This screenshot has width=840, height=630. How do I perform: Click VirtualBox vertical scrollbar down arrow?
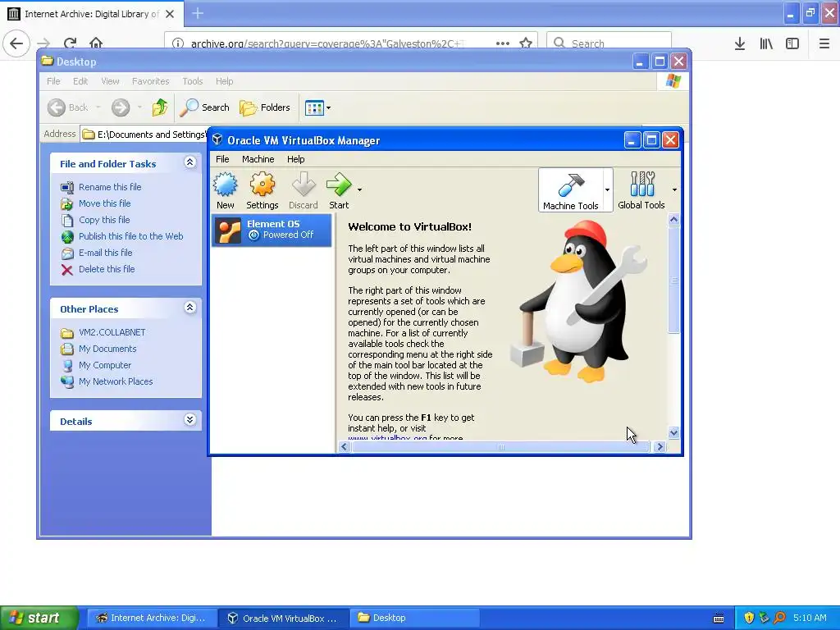point(674,433)
